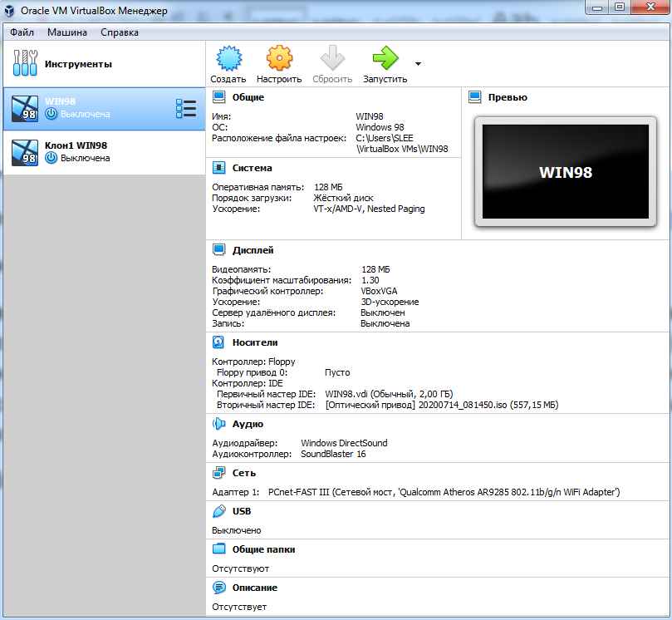Screen dimensions: 672x620
Task: Select the Клон1 WIN98 name text
Action: point(76,145)
